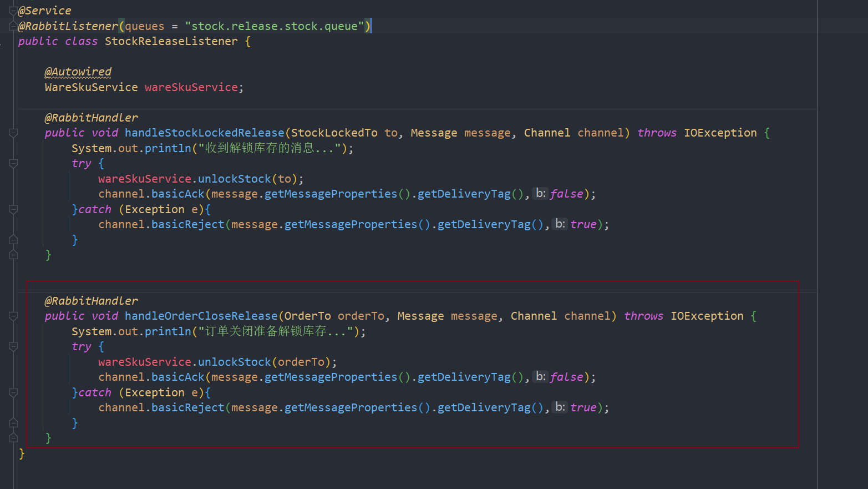Click the class name StockReleaseListener
This screenshot has width=868, height=489.
[171, 41]
